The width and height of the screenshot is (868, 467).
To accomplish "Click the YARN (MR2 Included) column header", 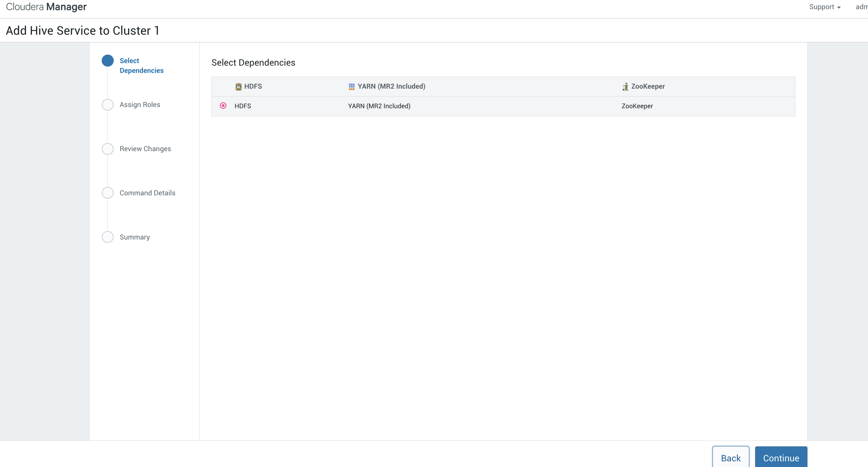I will coord(392,86).
